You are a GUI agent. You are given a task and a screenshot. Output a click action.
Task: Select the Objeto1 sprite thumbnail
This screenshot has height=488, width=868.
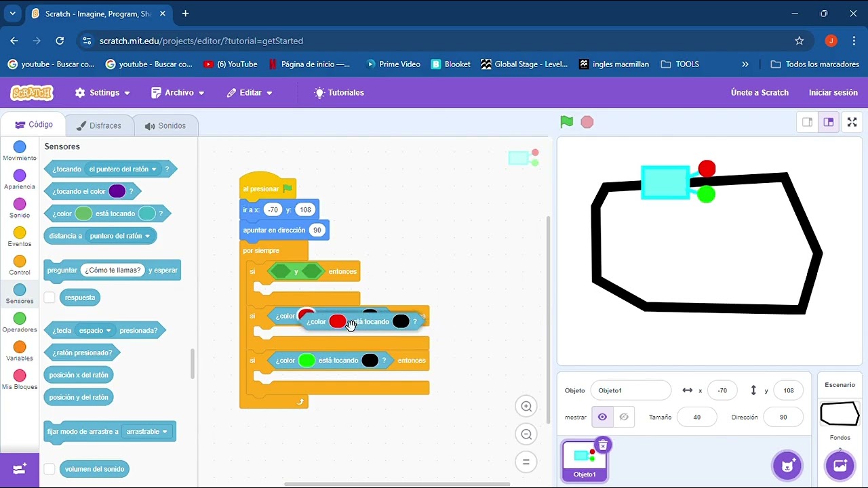585,460
